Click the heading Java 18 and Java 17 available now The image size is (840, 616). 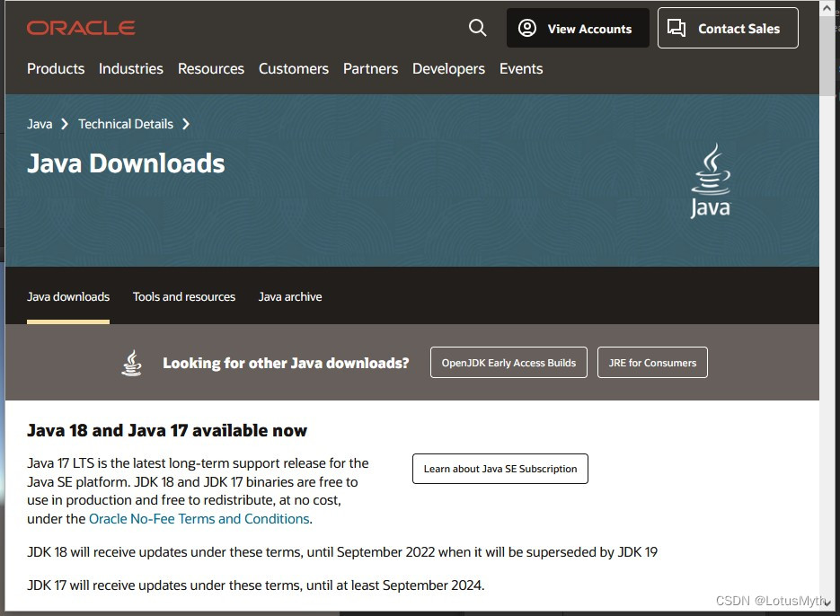[x=167, y=430]
